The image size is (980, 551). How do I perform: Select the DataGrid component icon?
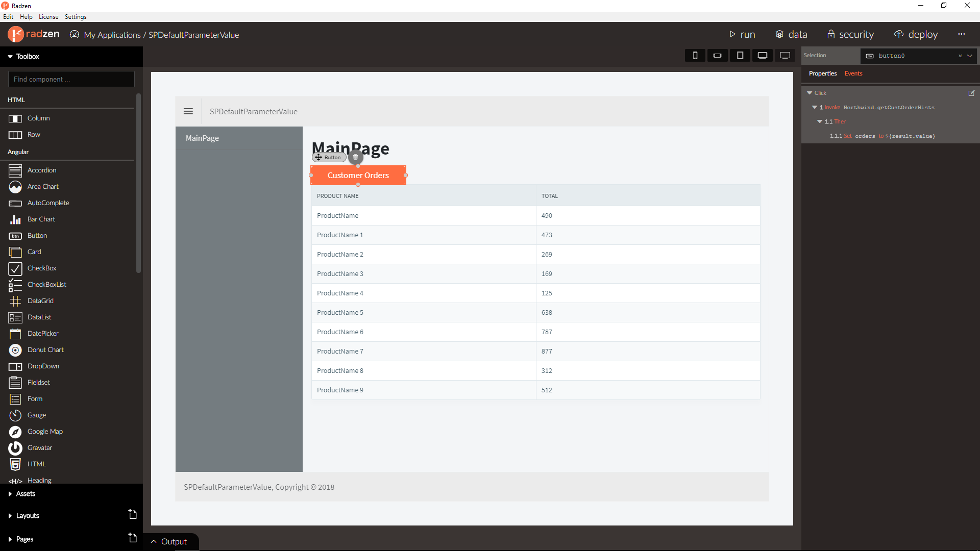point(15,301)
